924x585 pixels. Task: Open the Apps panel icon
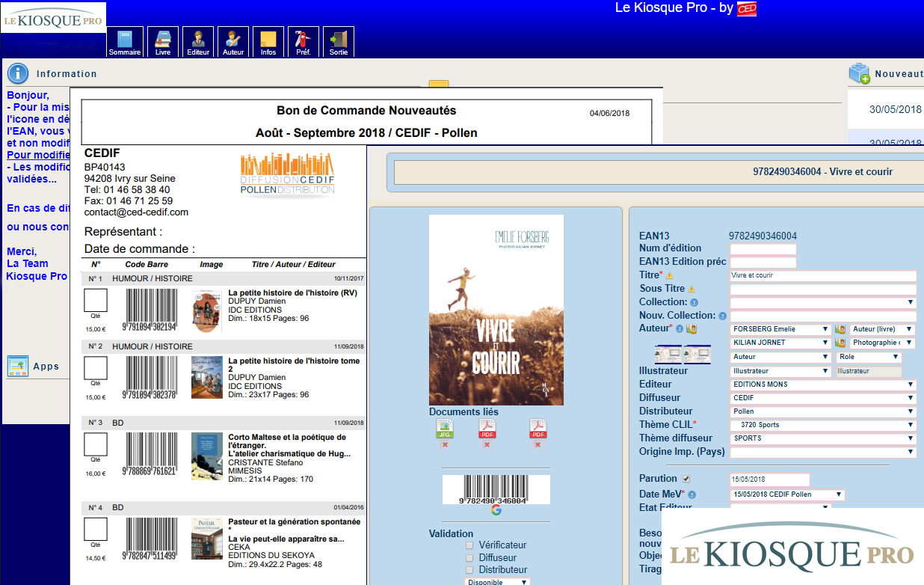[18, 367]
